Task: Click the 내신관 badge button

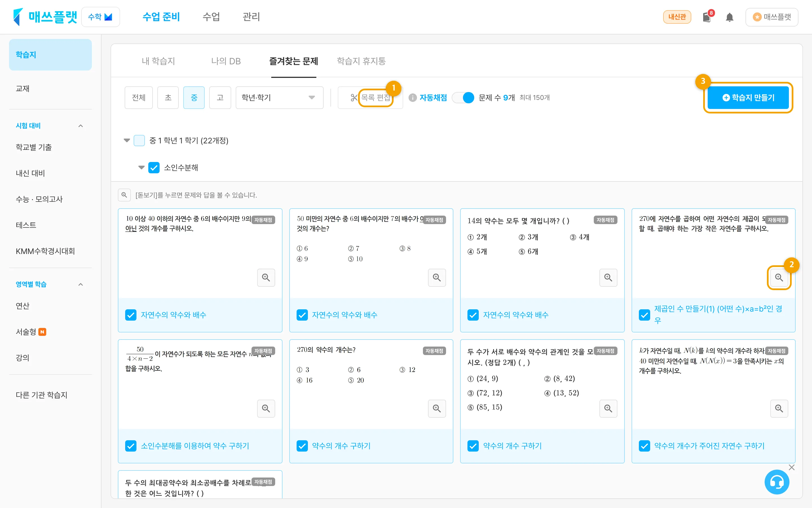Action: [x=677, y=17]
